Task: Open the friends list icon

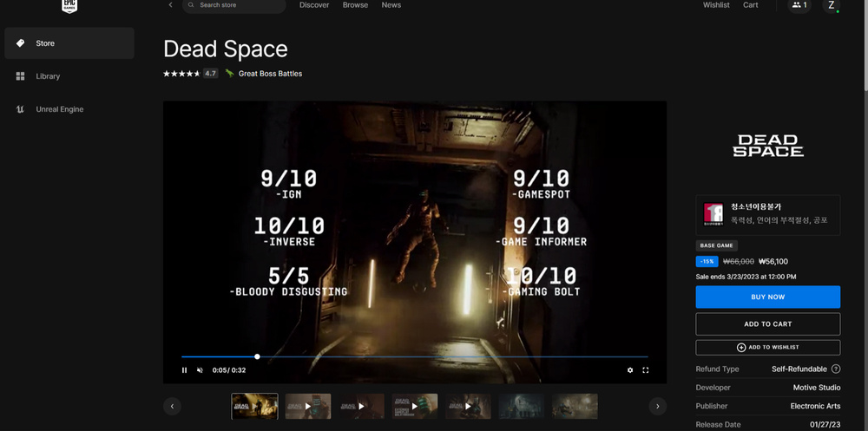Action: click(799, 5)
